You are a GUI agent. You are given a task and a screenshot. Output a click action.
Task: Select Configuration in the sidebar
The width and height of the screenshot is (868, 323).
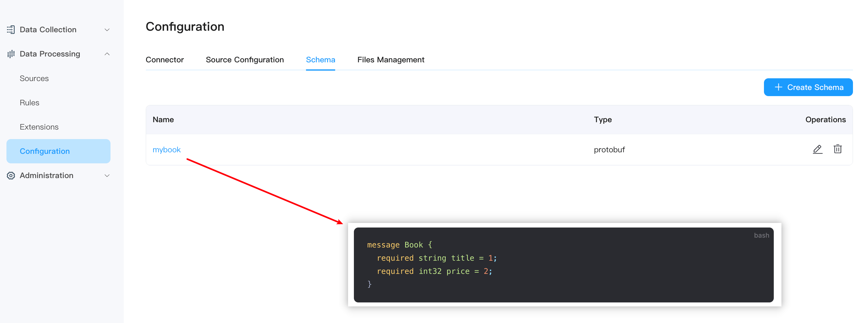pyautogui.click(x=45, y=151)
